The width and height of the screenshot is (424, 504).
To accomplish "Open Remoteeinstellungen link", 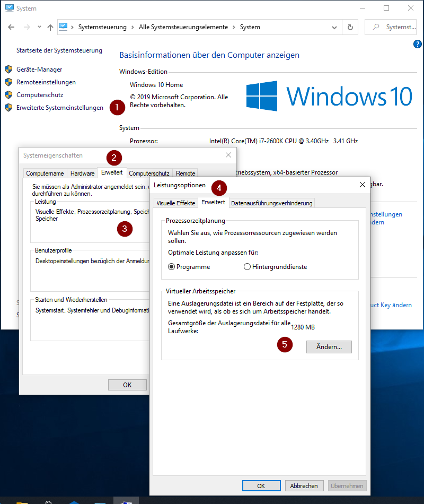I will click(x=46, y=82).
